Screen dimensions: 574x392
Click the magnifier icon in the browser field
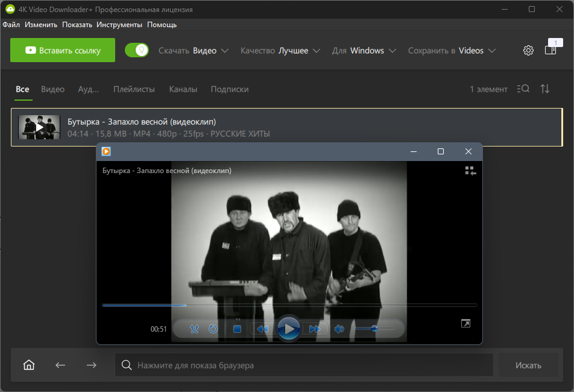127,365
